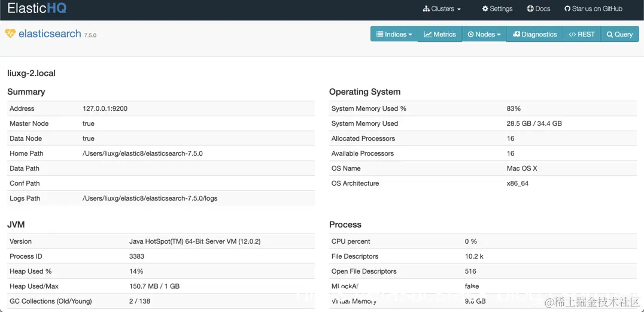Click the Available Processors value 16
The width and height of the screenshot is (644, 312).
pyautogui.click(x=511, y=153)
